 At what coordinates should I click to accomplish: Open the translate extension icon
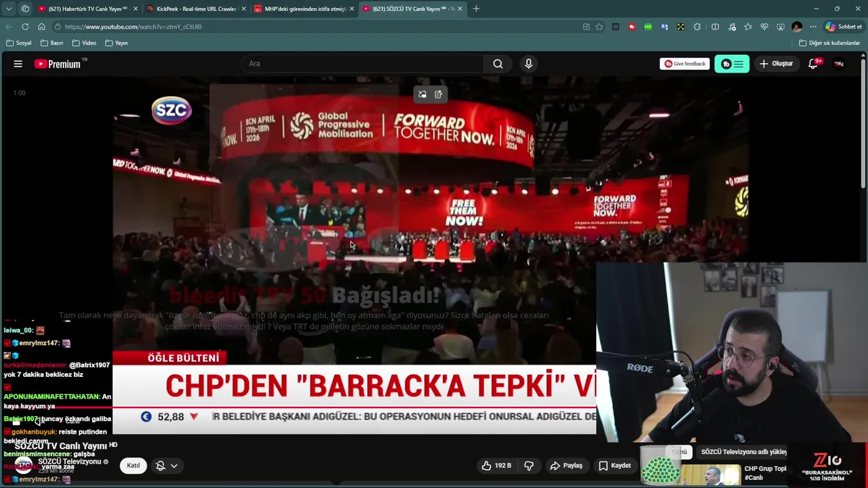point(665,26)
